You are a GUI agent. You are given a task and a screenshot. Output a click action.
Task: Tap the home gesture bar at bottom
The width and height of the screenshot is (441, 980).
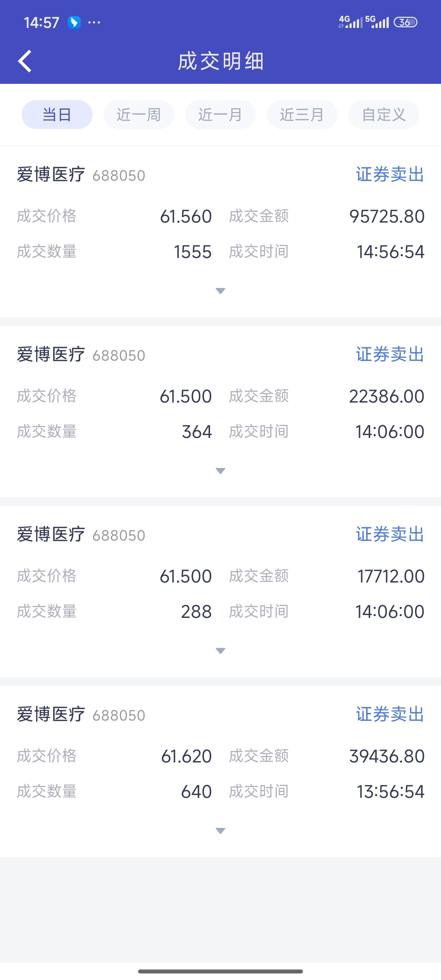220,971
